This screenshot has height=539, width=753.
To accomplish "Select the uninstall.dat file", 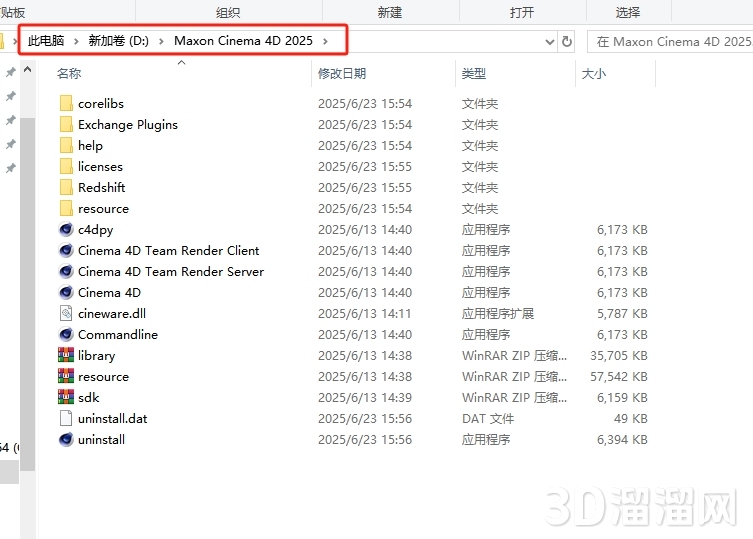I will coord(112,418).
